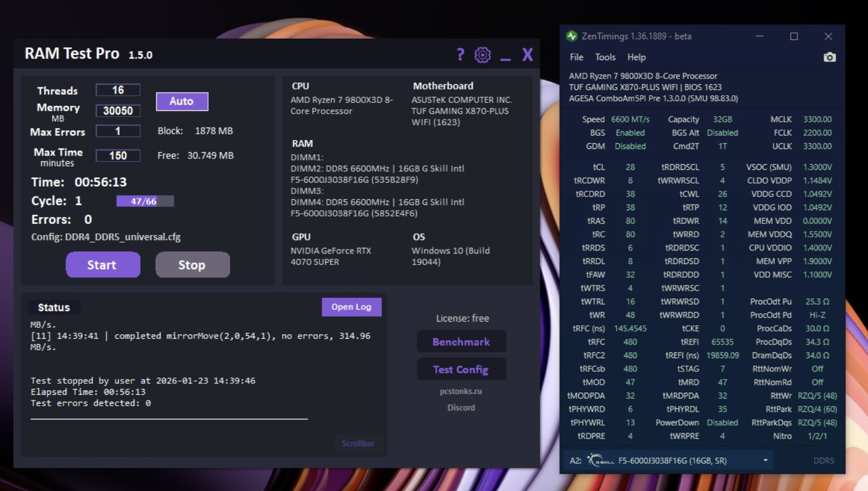868x491 pixels.
Task: Open Tools menu in ZenTimings
Action: [x=605, y=57]
